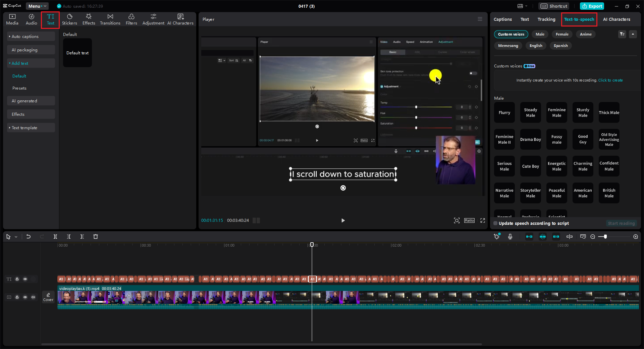Open the Stickers panel
The image size is (644, 349).
pyautogui.click(x=69, y=19)
